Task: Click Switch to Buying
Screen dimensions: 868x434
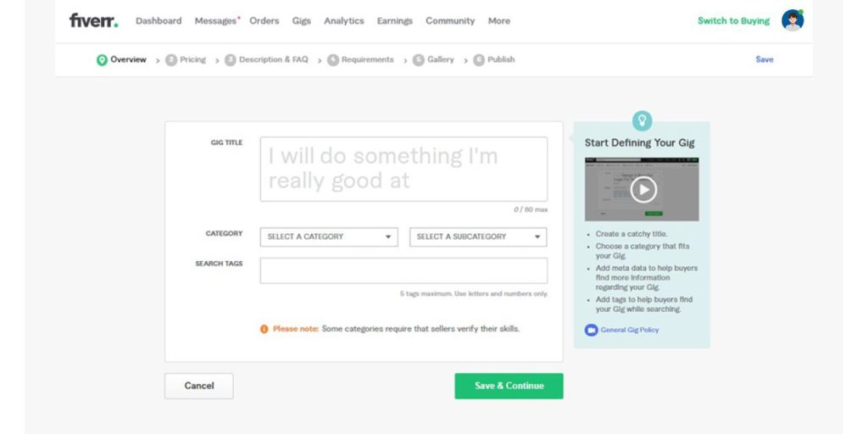Action: coord(733,21)
